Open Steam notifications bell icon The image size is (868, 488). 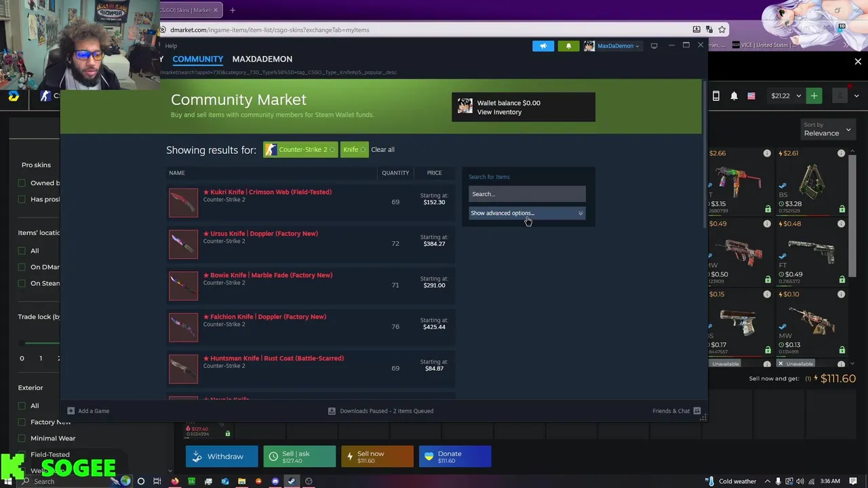click(568, 46)
